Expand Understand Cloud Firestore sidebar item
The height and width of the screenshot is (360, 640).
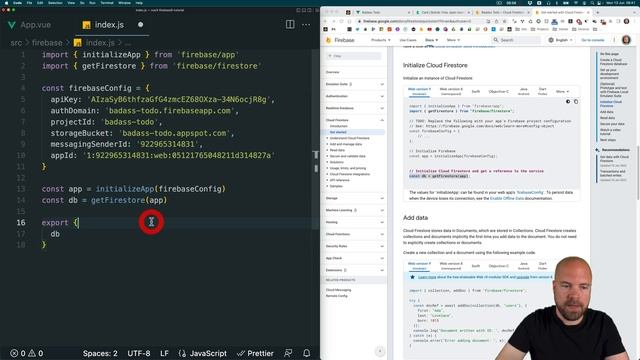(349, 138)
